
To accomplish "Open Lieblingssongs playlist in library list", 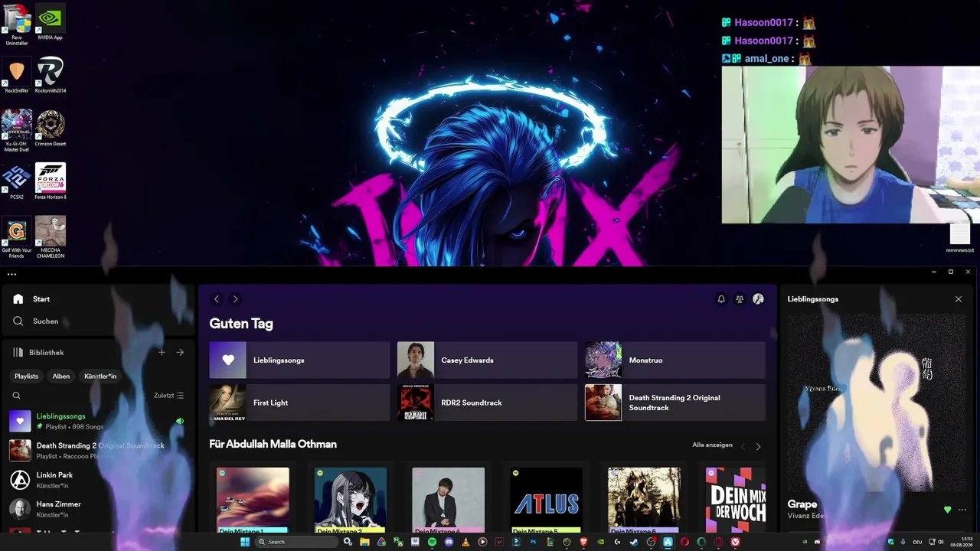I will (x=97, y=421).
